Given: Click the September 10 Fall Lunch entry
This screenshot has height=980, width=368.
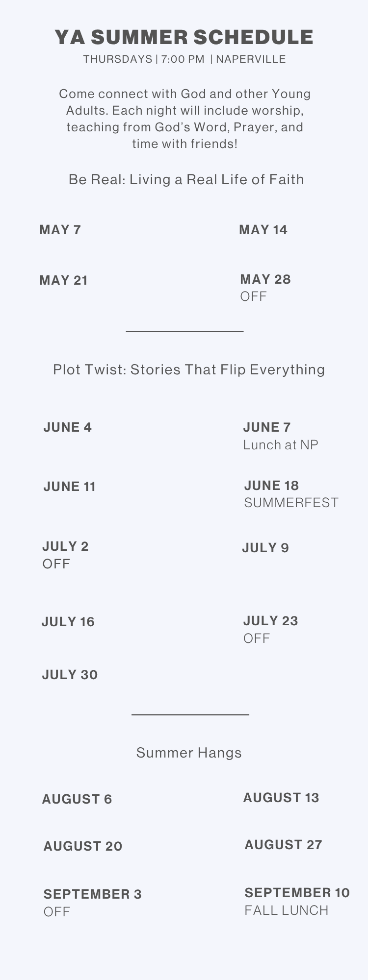Looking at the screenshot, I should [x=297, y=901].
